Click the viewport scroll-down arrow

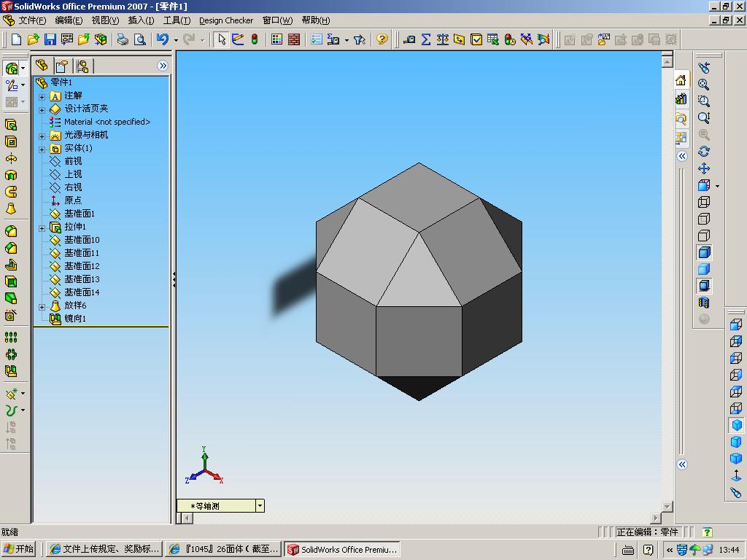[x=667, y=506]
